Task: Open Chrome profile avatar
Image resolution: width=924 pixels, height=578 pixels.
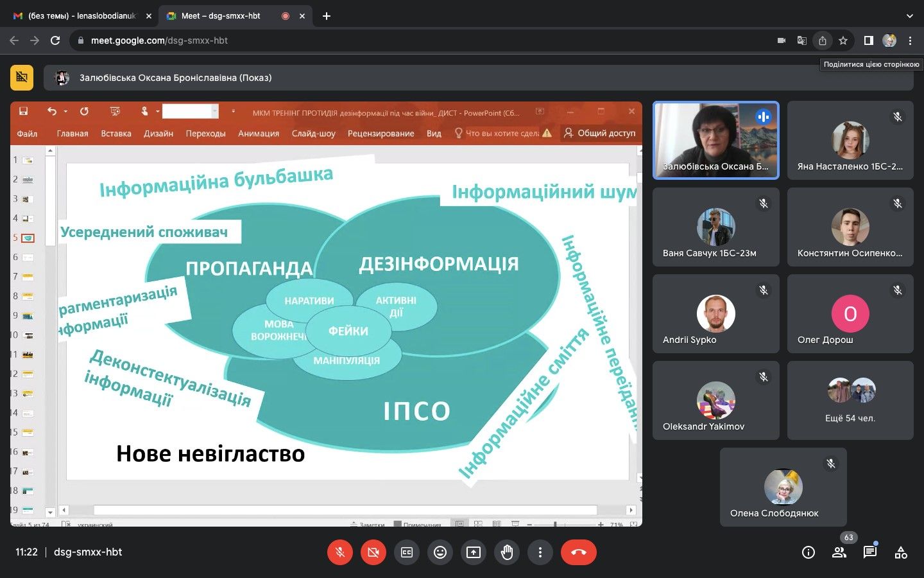Action: [889, 40]
